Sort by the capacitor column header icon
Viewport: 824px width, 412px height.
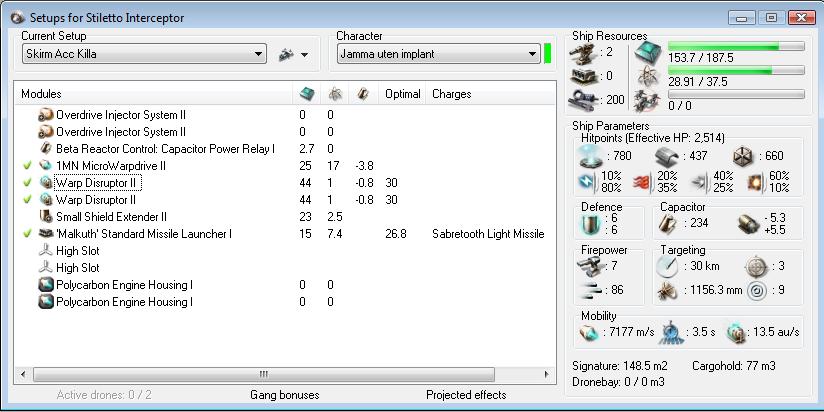click(364, 94)
